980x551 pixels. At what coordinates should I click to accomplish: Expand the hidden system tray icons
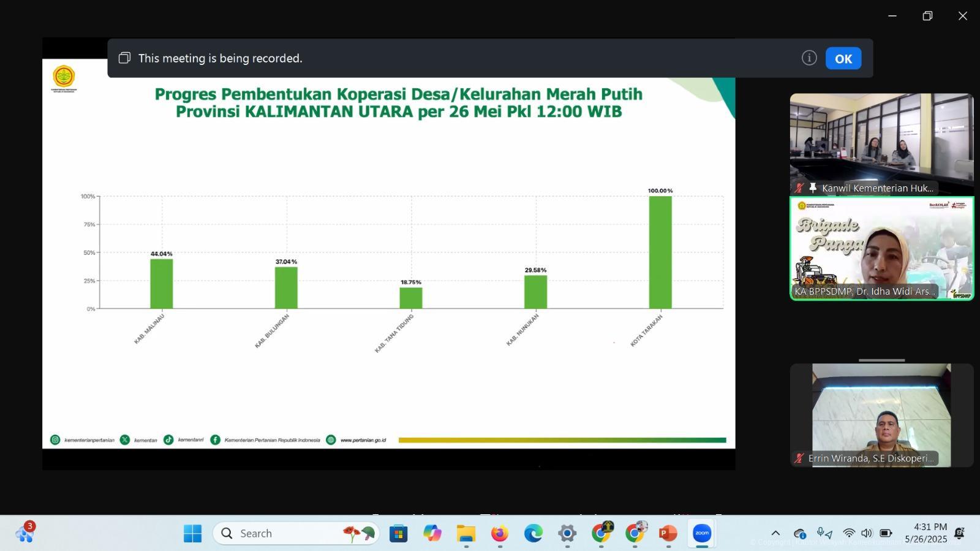pyautogui.click(x=775, y=533)
